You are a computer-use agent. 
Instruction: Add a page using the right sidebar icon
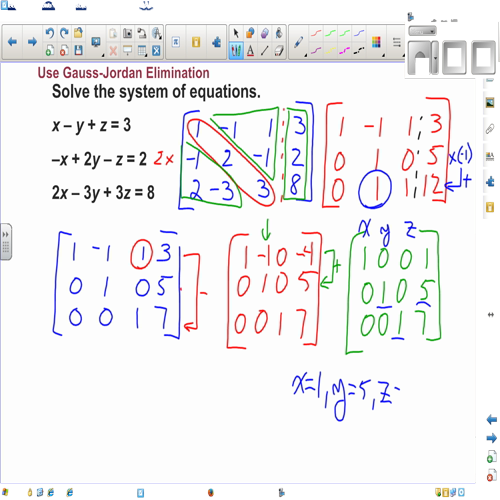pos(491,457)
